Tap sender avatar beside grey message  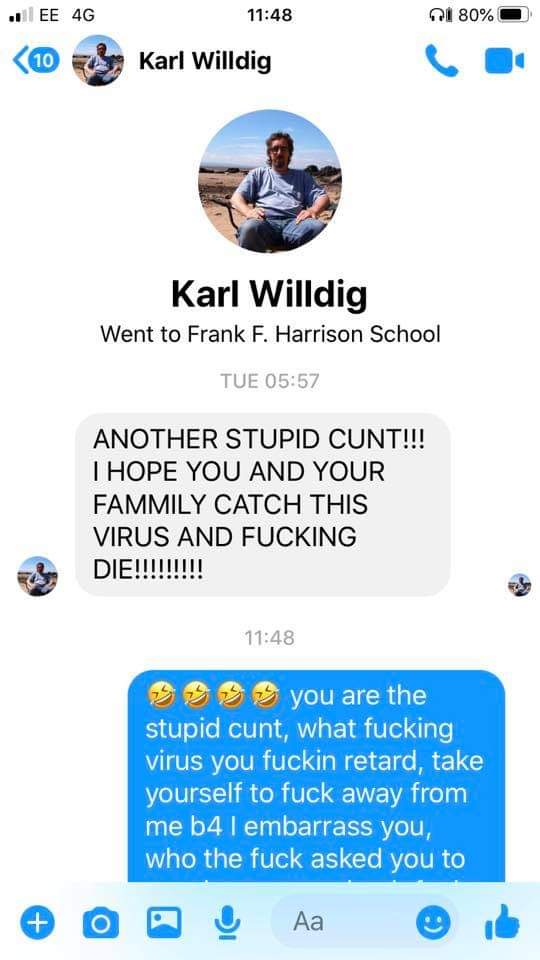tap(37, 576)
